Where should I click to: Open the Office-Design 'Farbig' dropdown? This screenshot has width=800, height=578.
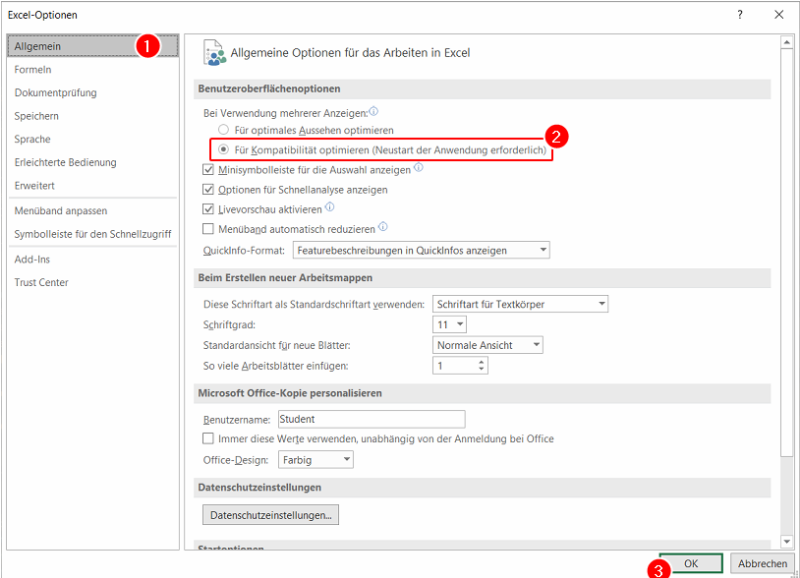316,460
